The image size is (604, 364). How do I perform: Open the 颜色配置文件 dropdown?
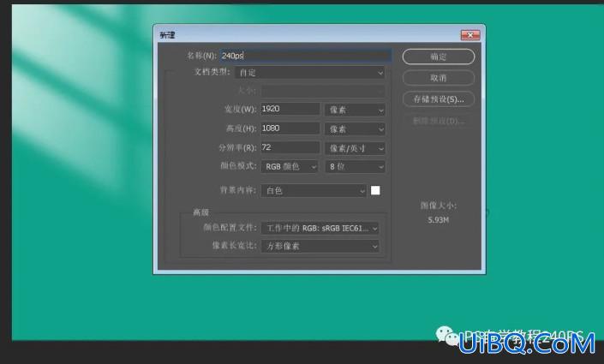point(320,228)
